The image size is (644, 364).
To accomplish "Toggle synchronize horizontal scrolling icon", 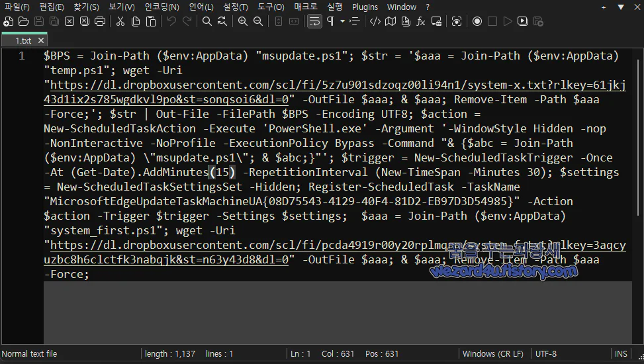I will pyautogui.click(x=294, y=21).
